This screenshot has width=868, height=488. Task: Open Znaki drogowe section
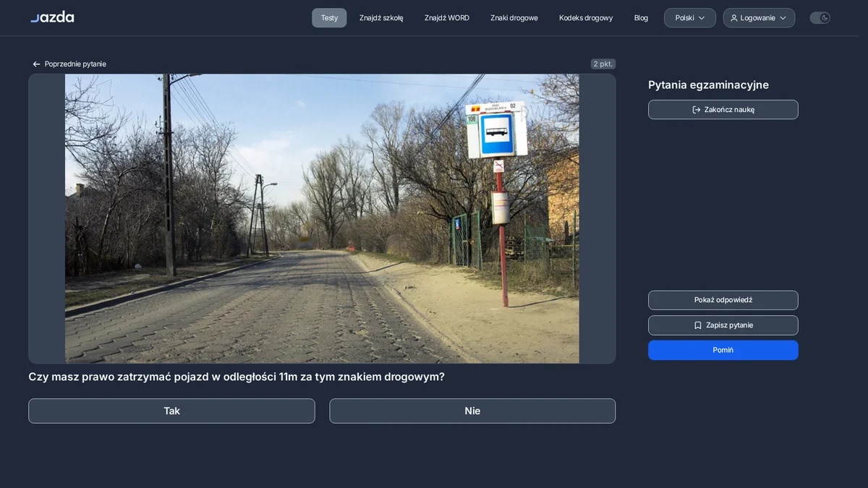click(514, 18)
